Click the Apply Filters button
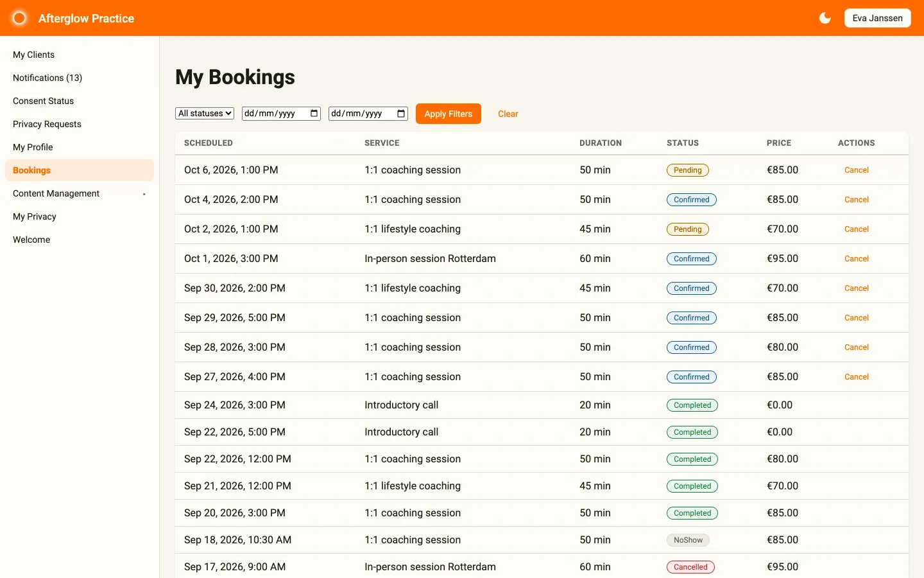 pos(449,114)
